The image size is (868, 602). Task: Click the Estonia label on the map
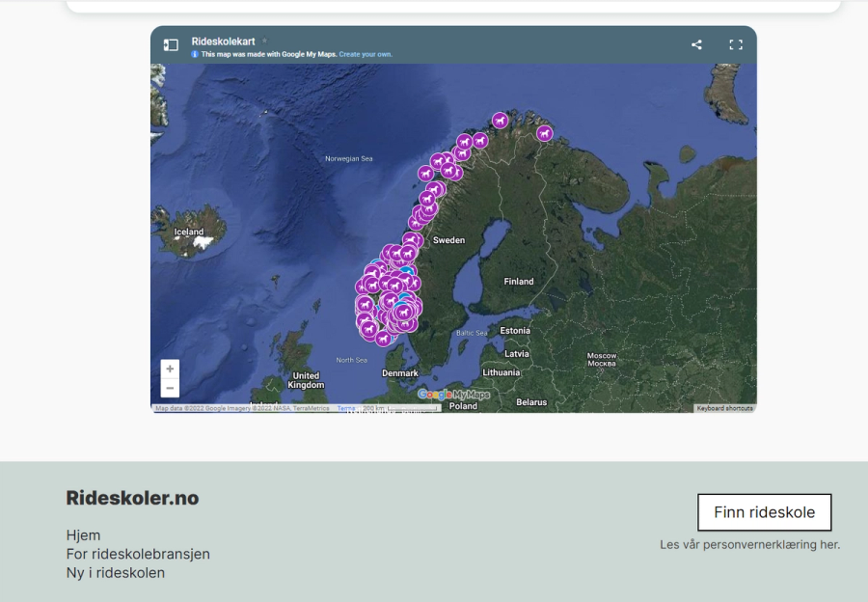515,331
